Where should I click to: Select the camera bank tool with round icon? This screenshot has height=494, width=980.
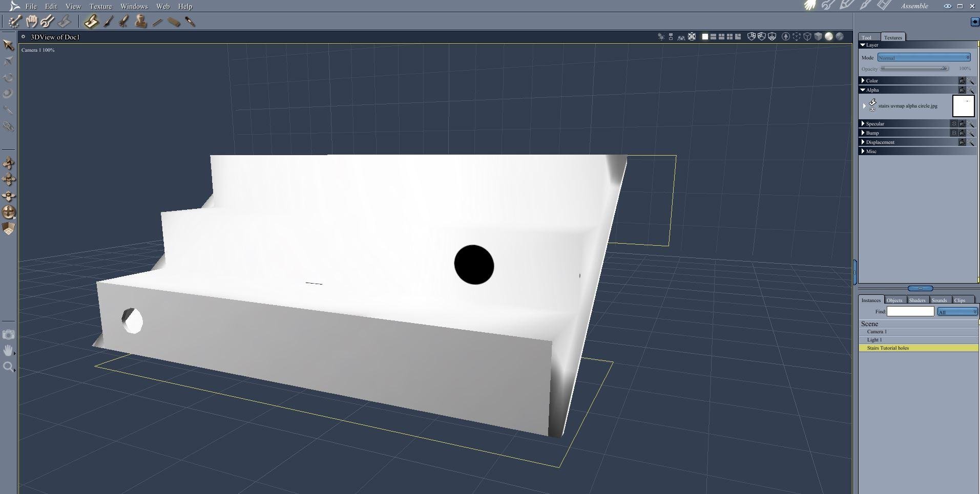pyautogui.click(x=9, y=212)
